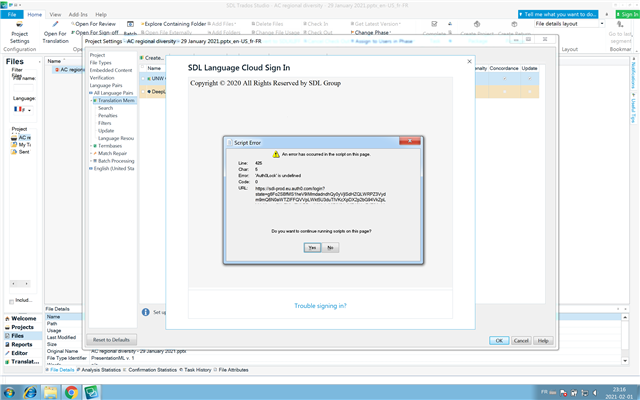Open the Trouble signing in? link

(x=320, y=306)
